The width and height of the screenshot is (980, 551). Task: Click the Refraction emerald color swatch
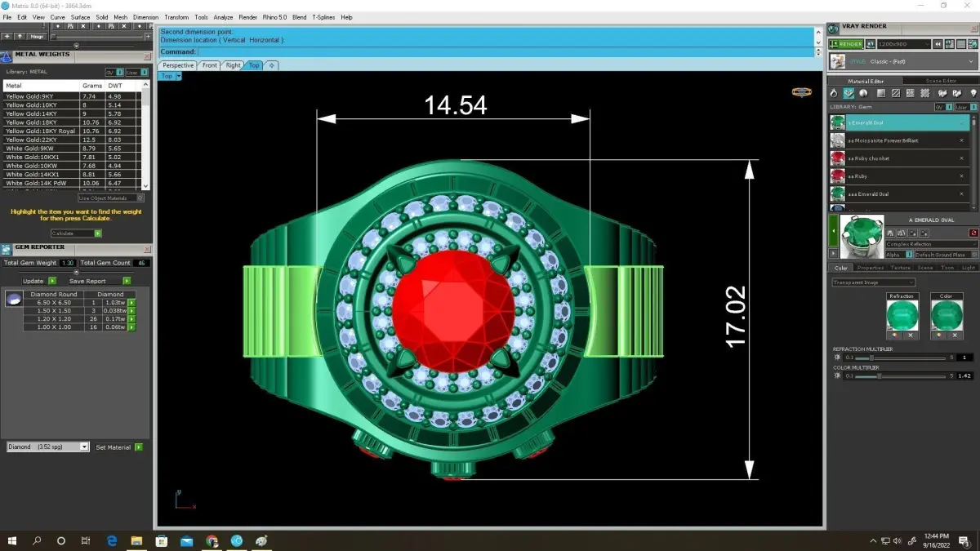click(902, 315)
